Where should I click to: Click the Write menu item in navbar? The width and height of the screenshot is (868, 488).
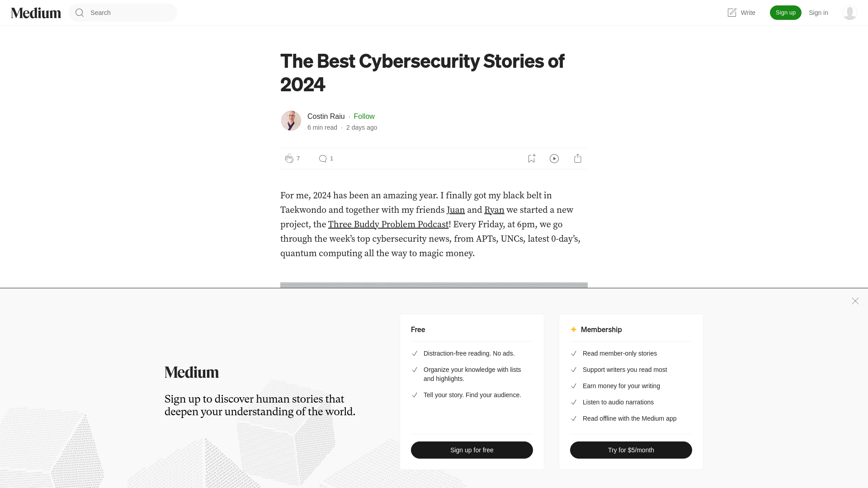click(x=741, y=13)
